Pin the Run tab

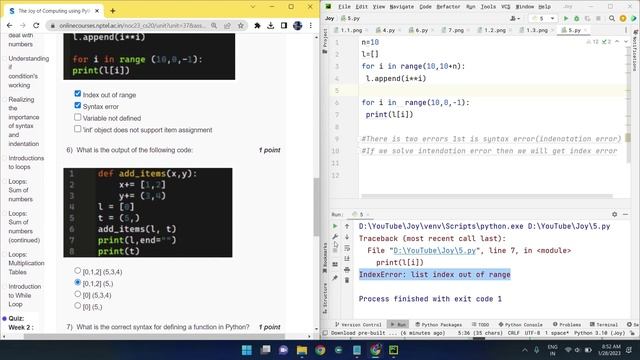335,278
